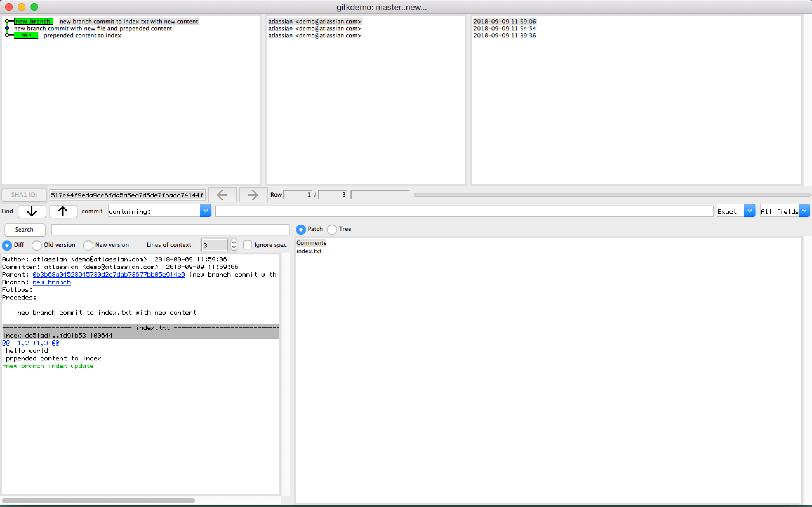The image size is (812, 507).
Task: Click the navigate next commit arrow icon
Action: pos(251,194)
